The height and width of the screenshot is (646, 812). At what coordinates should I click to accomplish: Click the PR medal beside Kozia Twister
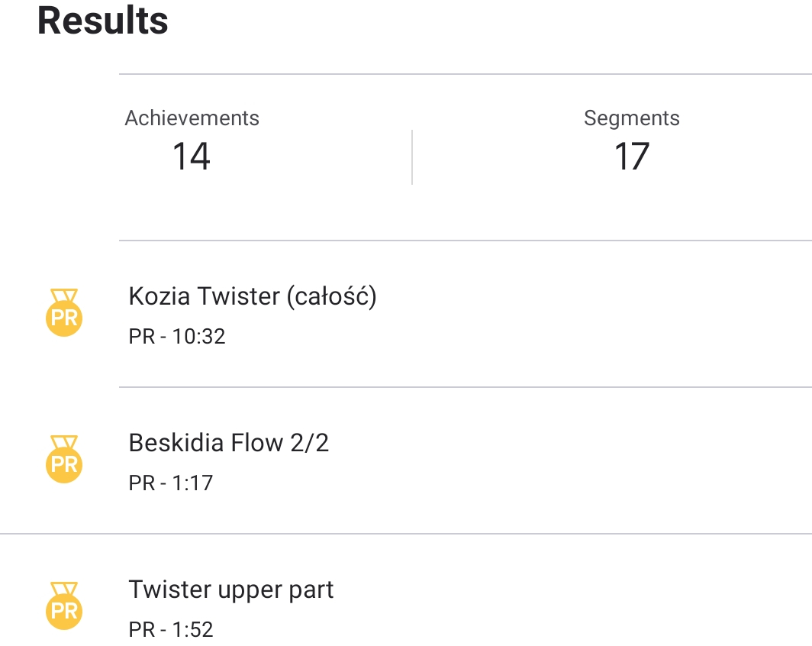click(x=64, y=317)
